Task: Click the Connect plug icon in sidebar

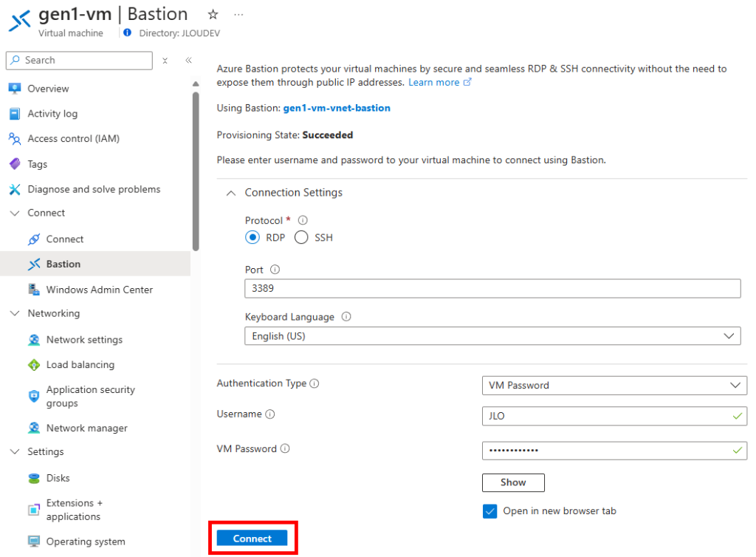Action: pyautogui.click(x=34, y=239)
